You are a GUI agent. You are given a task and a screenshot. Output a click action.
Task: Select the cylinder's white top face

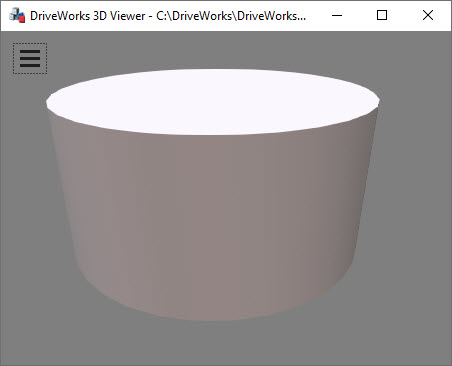coord(213,102)
